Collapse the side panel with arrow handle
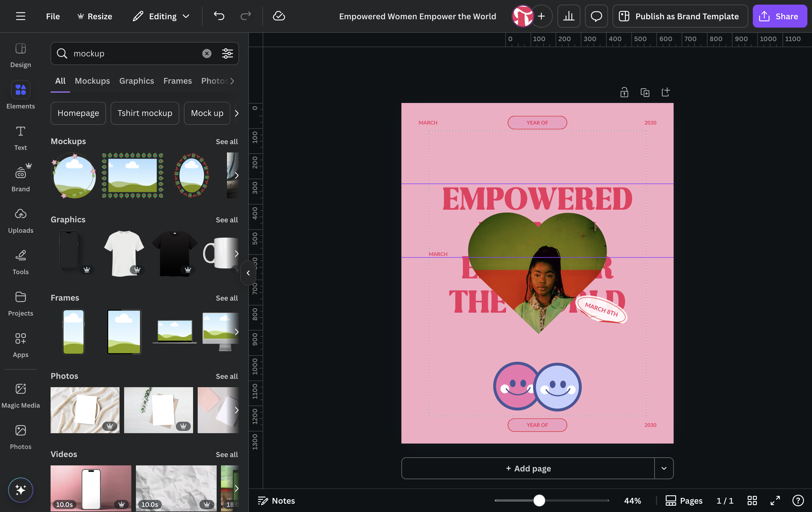 (248, 273)
